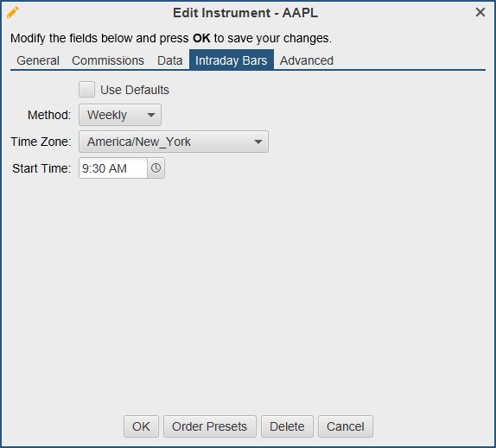Open the America/New_York time zone dropdown
Viewport: 496px width, 448px height.
tap(174, 142)
